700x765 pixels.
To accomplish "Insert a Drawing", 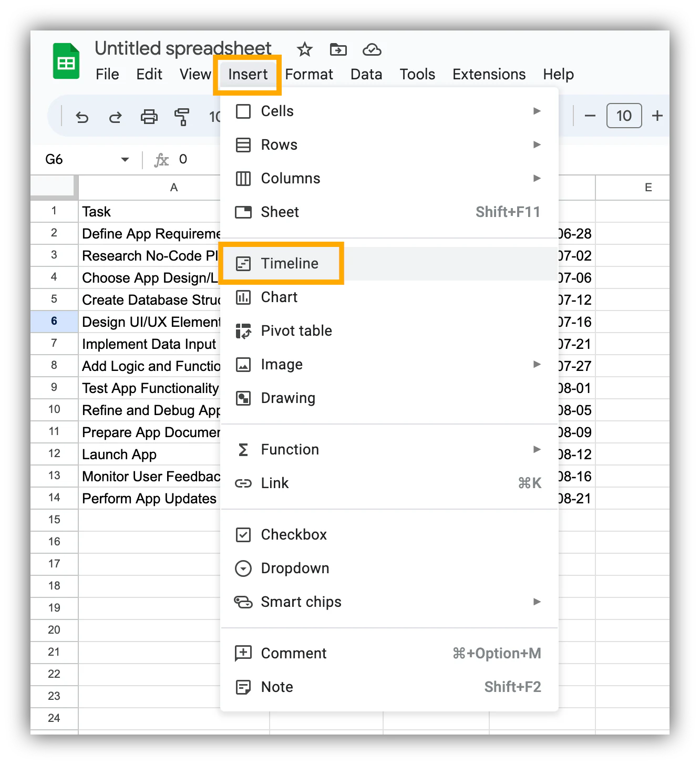I will coord(389,398).
